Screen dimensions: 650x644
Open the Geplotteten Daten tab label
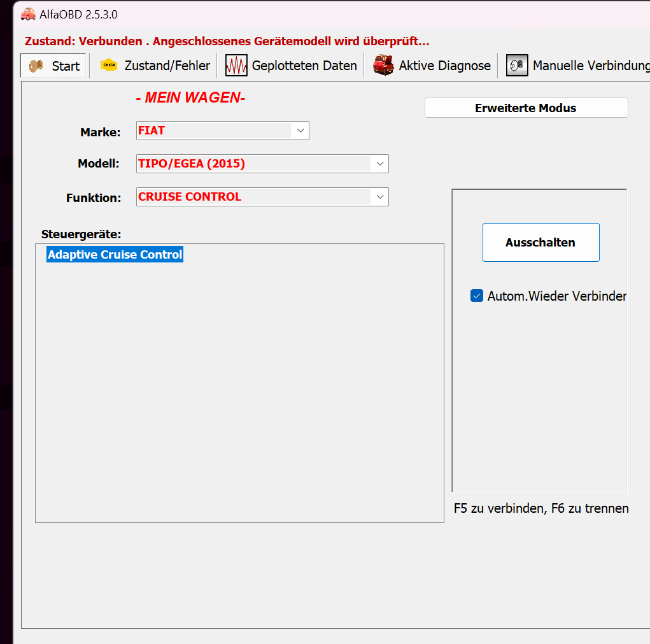point(304,66)
